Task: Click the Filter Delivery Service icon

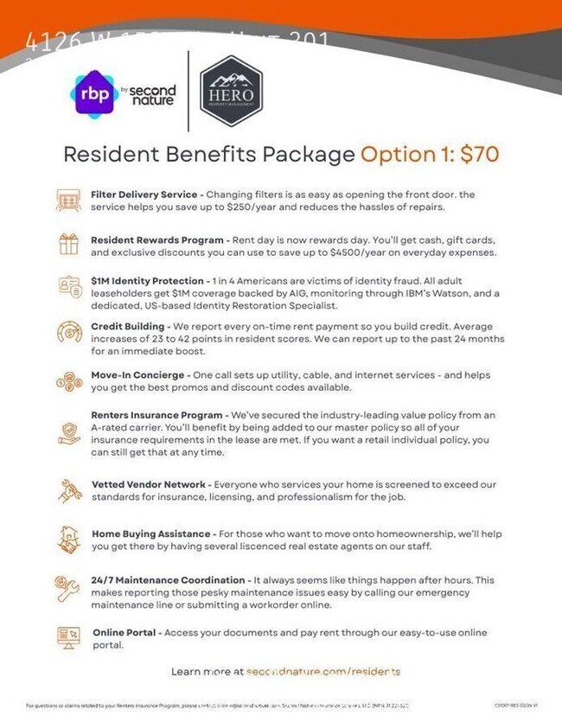Action: click(x=69, y=201)
